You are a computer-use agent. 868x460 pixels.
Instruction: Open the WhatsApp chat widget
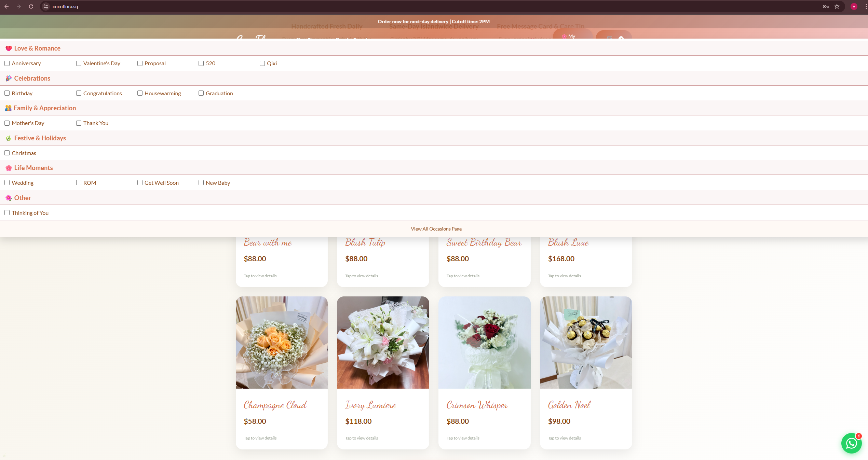point(851,443)
